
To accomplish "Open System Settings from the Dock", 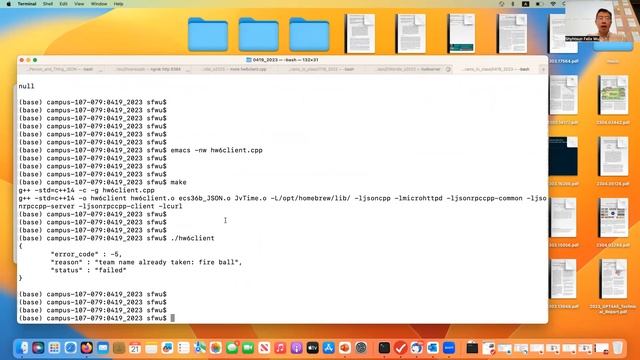I will click(361, 348).
